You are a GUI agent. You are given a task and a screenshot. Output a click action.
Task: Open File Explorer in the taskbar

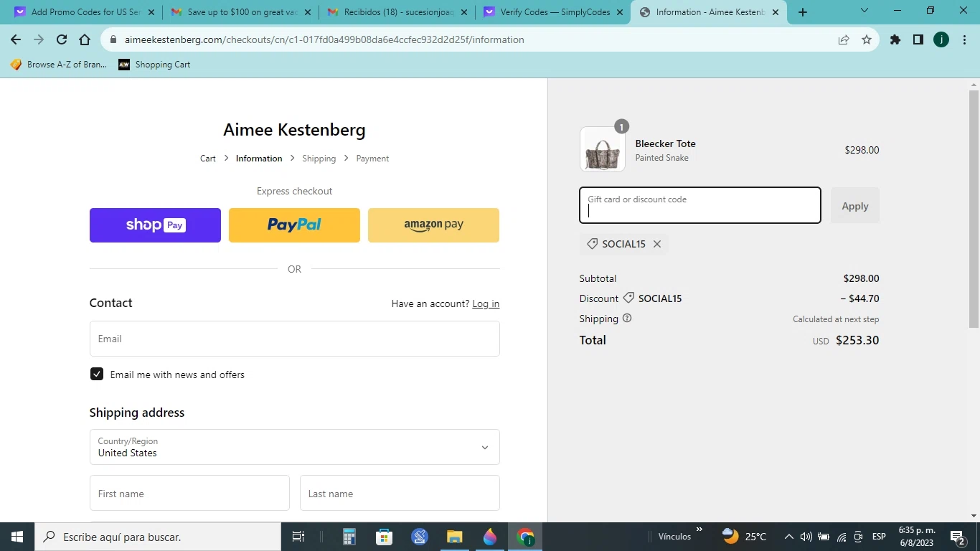point(455,537)
